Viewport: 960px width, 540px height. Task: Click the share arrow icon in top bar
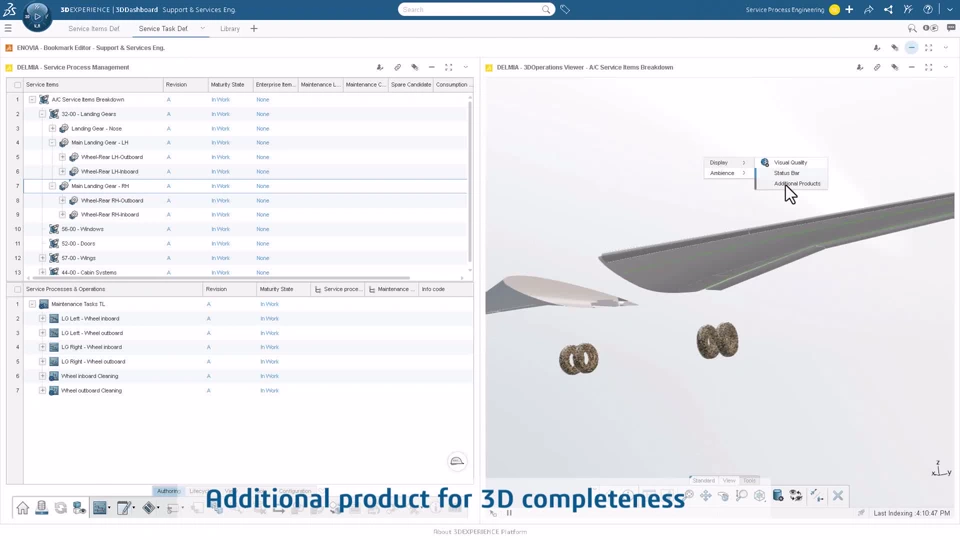pyautogui.click(x=868, y=9)
